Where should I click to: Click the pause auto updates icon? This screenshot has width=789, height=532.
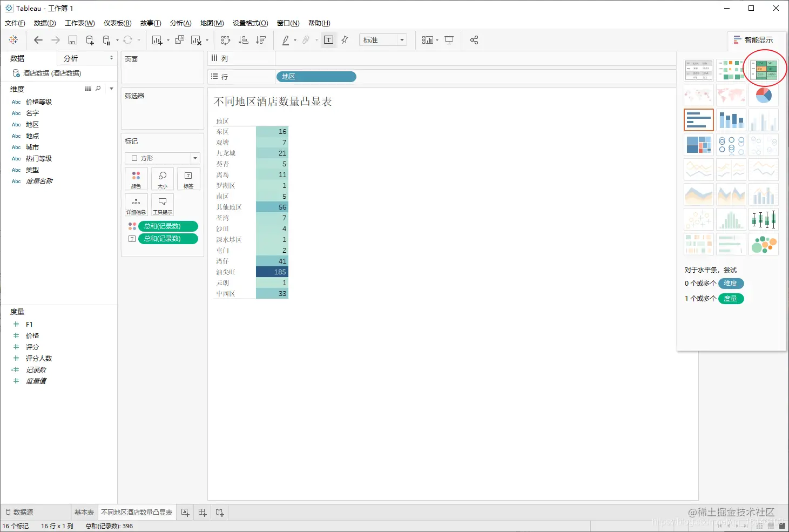(x=107, y=40)
